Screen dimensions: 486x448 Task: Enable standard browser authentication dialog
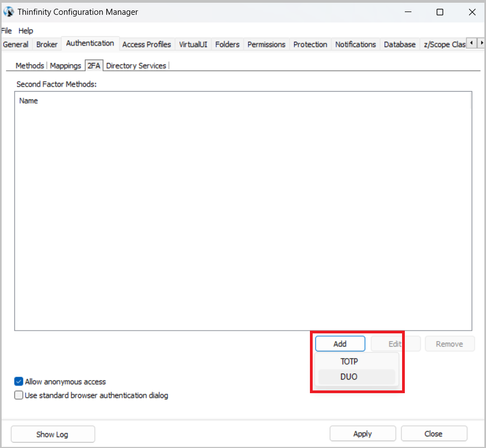pyautogui.click(x=19, y=395)
